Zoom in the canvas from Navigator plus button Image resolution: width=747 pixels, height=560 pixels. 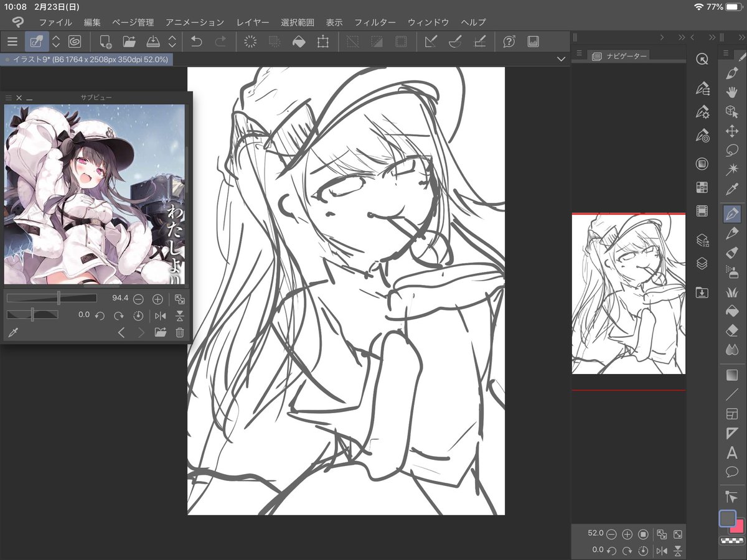(x=627, y=534)
